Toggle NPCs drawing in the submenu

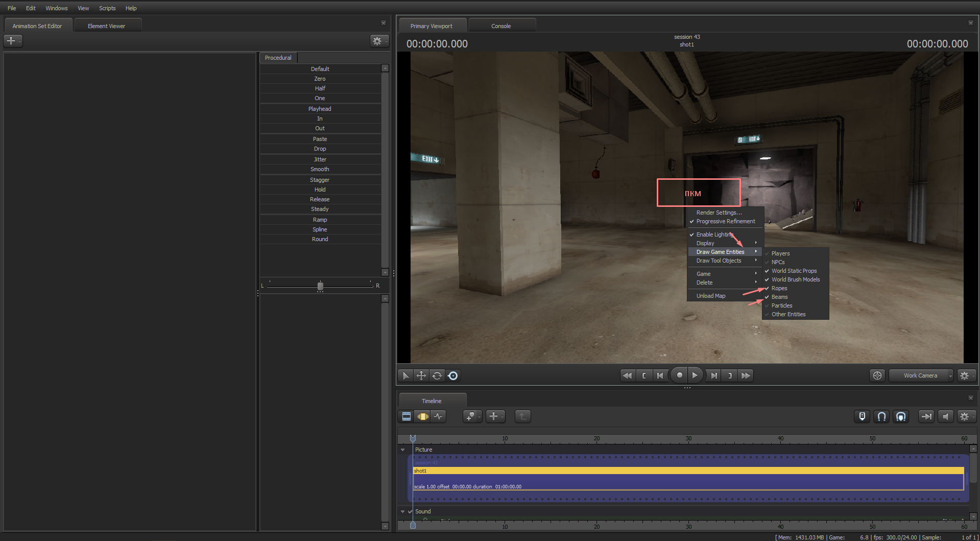point(795,262)
